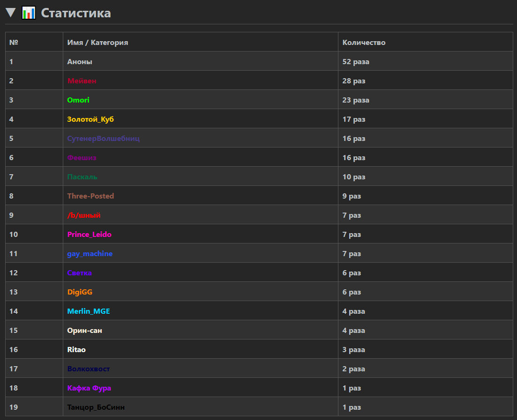Open the Мейвен user name
Image resolution: width=517 pixels, height=420 pixels.
point(82,81)
